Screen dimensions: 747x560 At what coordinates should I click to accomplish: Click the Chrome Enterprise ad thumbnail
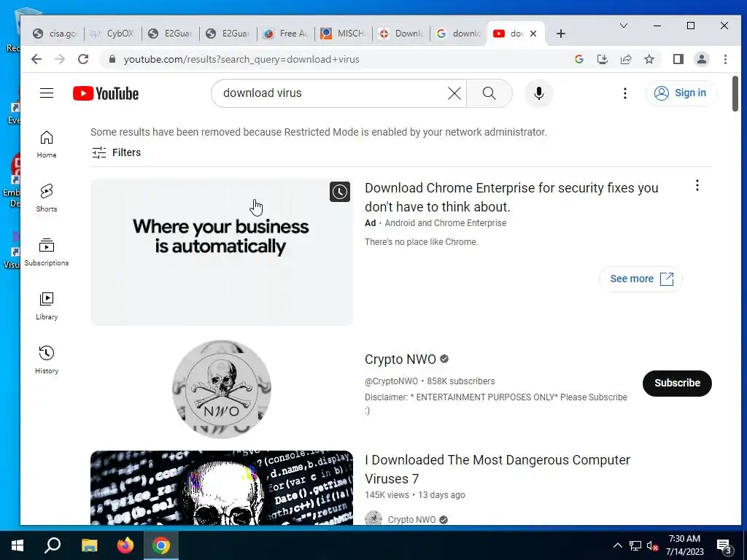point(222,252)
